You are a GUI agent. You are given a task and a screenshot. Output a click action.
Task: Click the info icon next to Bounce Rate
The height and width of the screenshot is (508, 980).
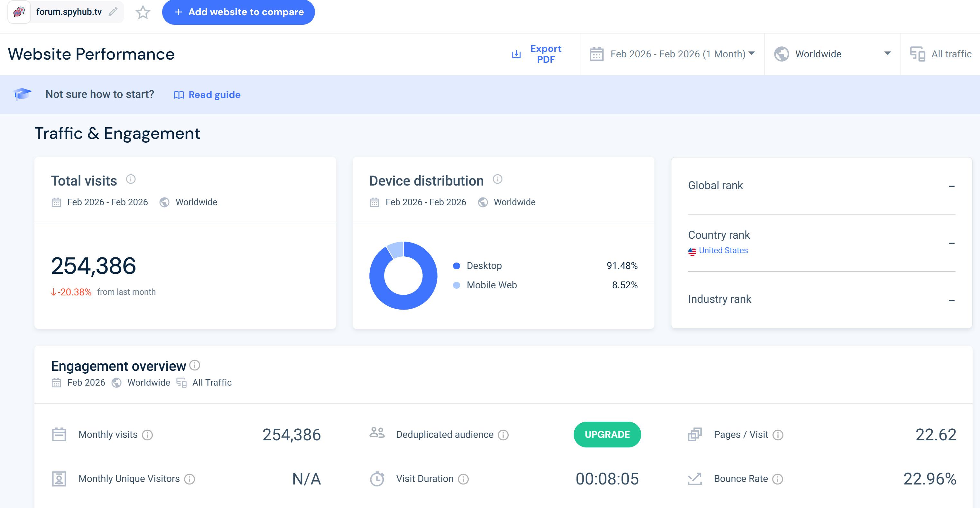click(x=778, y=479)
